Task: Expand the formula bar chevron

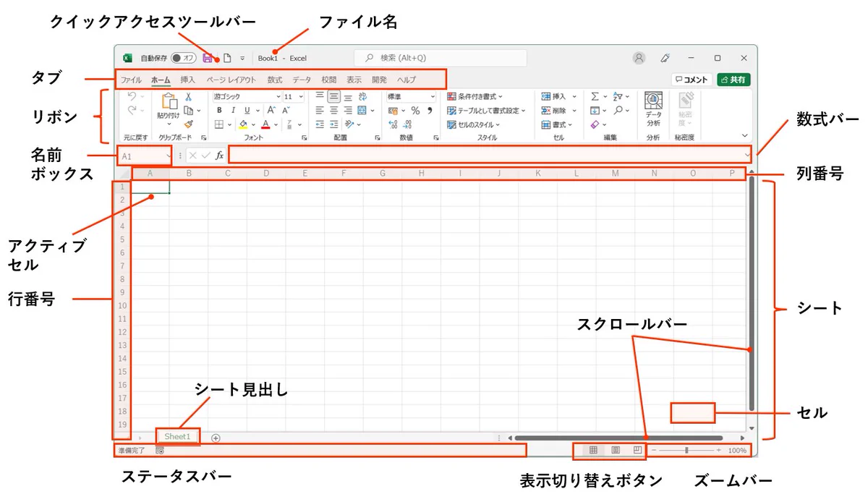Action: click(x=747, y=154)
